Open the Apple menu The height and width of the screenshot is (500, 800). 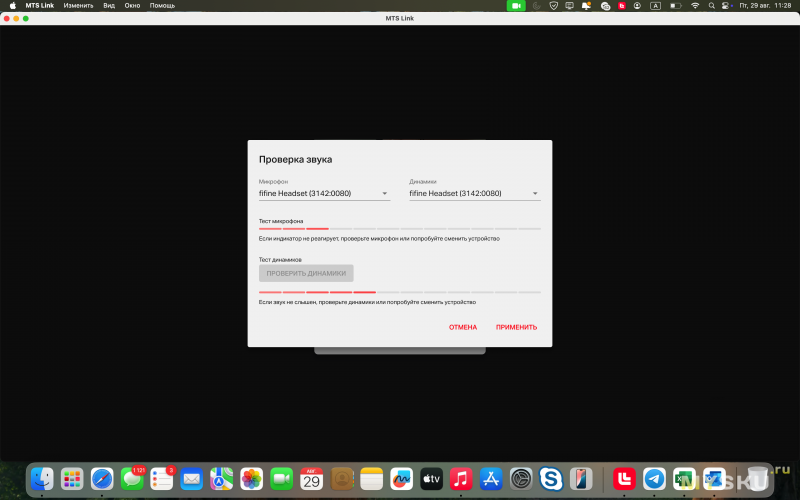pos(13,6)
